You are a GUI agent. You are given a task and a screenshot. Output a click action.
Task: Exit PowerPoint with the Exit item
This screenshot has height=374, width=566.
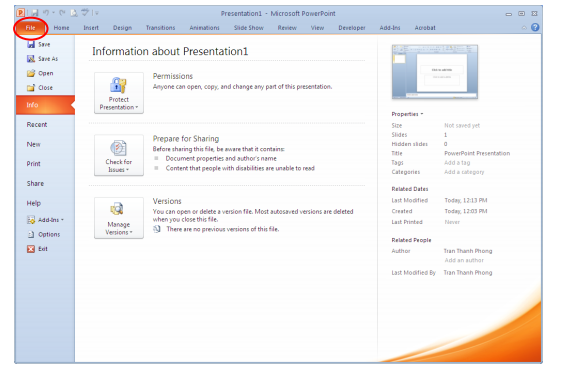(x=37, y=249)
